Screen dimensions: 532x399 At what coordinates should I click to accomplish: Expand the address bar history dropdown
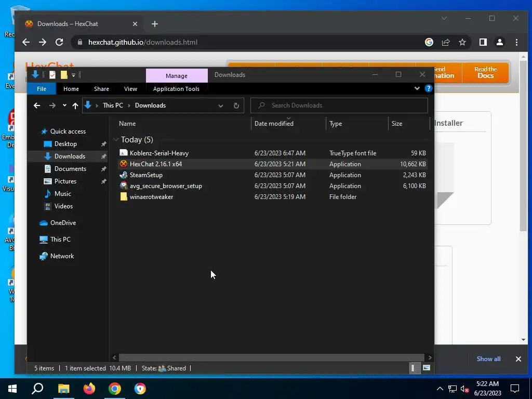click(x=220, y=105)
